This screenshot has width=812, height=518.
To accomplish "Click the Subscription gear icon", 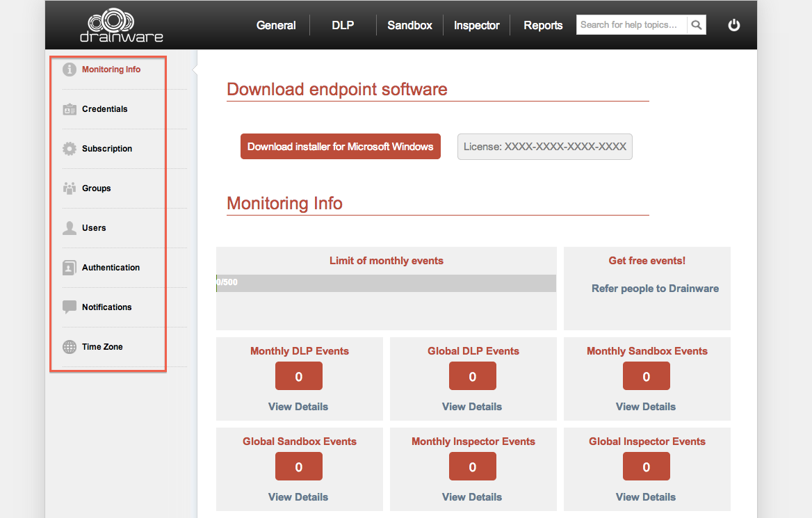I will pos(70,149).
